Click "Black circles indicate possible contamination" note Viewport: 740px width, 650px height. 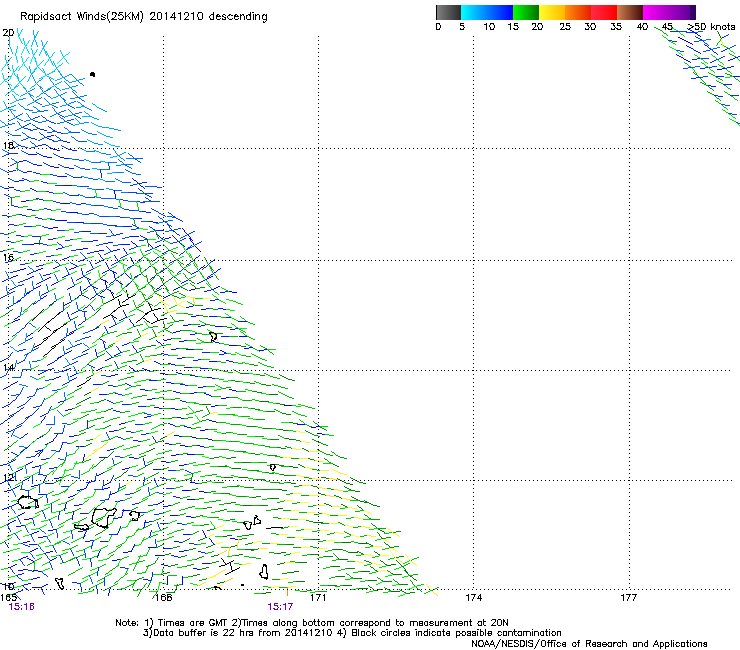(x=456, y=633)
